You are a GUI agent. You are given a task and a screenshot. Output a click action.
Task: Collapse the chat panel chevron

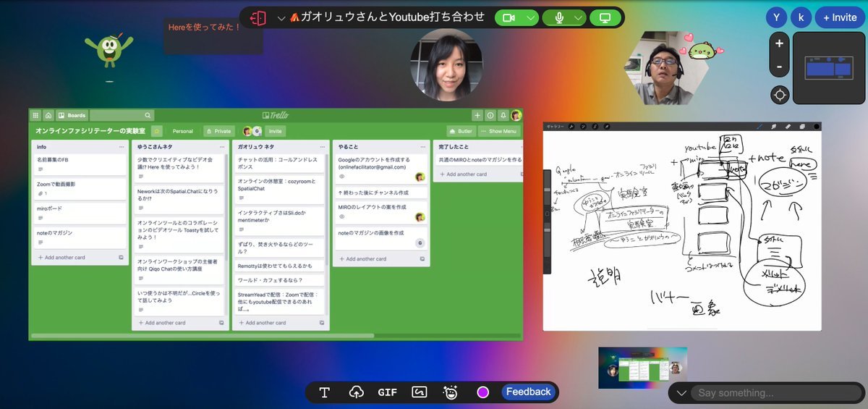pos(681,393)
